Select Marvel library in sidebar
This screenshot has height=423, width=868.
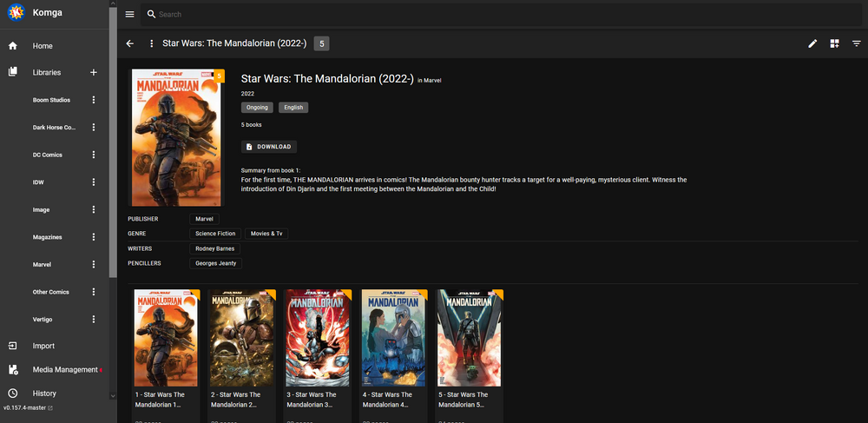coord(42,264)
